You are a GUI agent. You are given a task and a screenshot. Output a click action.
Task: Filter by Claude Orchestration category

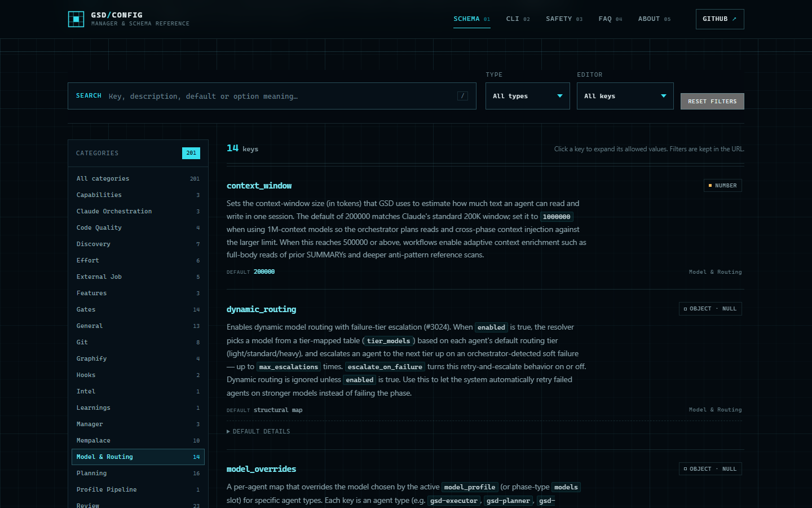click(138, 211)
